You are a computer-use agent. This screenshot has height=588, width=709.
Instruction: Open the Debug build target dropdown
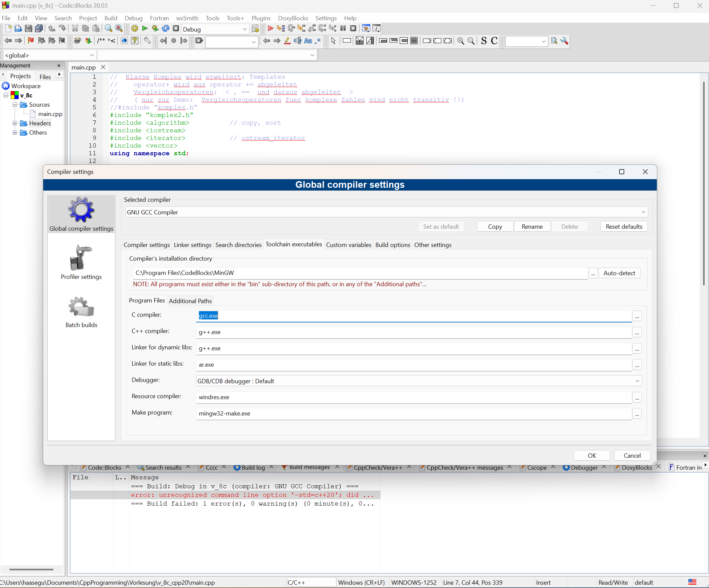click(x=245, y=29)
